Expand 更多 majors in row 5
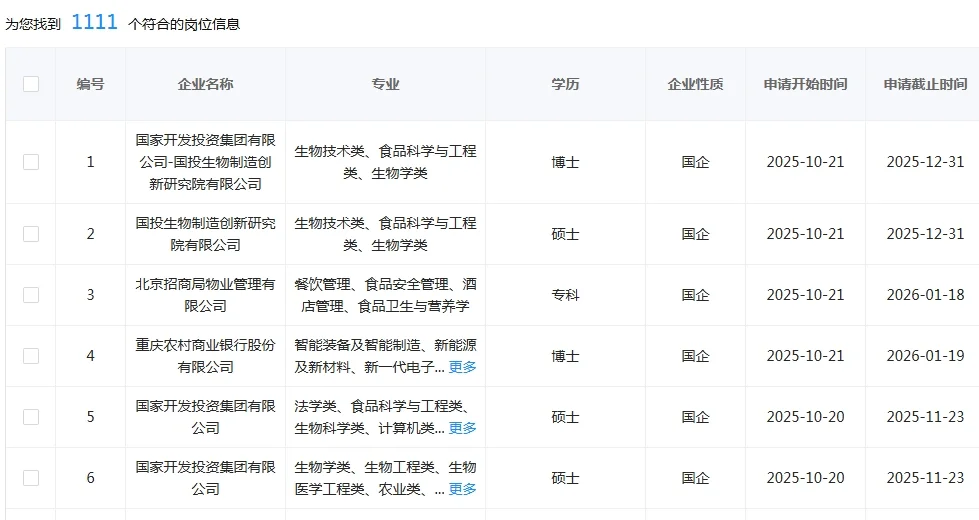979x520 pixels. click(x=462, y=428)
